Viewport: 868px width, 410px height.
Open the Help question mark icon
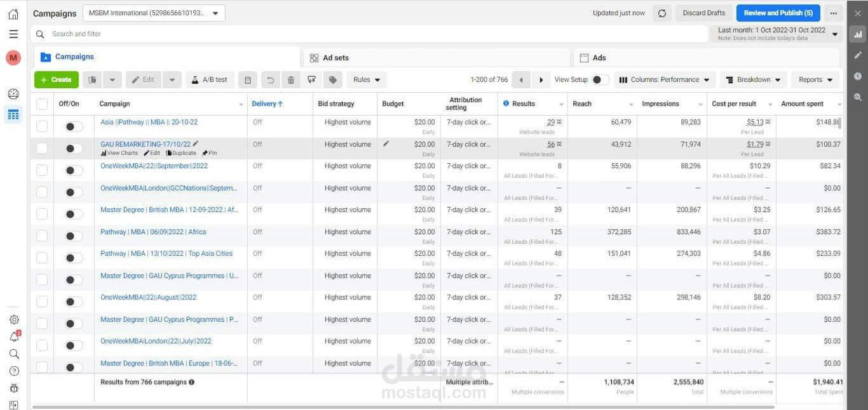(x=14, y=371)
